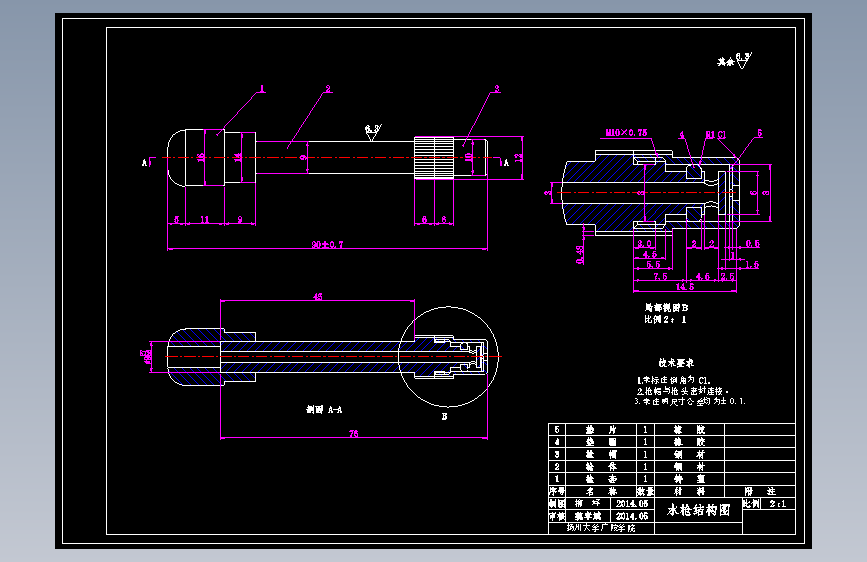Select the 1.5 dimension text
Viewport: 867px width, 562px height.
pos(752,265)
